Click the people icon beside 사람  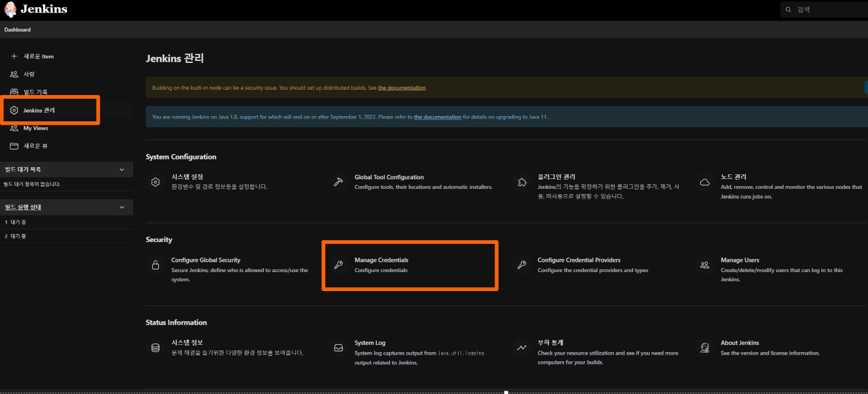tap(14, 74)
